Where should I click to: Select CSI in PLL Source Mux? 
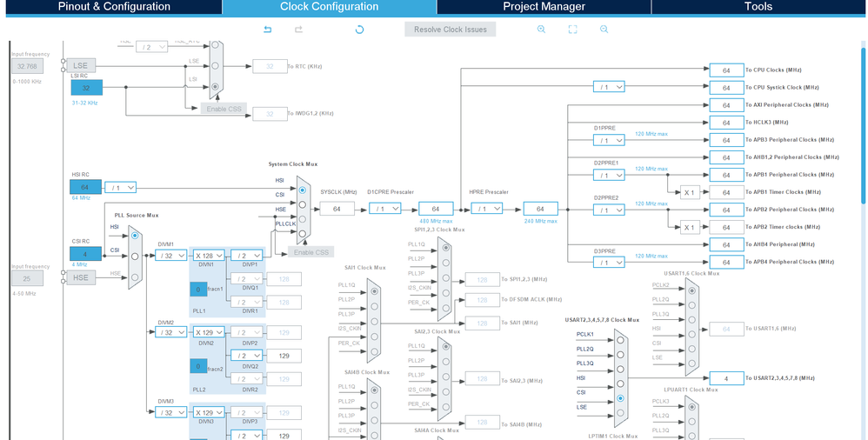(x=135, y=257)
